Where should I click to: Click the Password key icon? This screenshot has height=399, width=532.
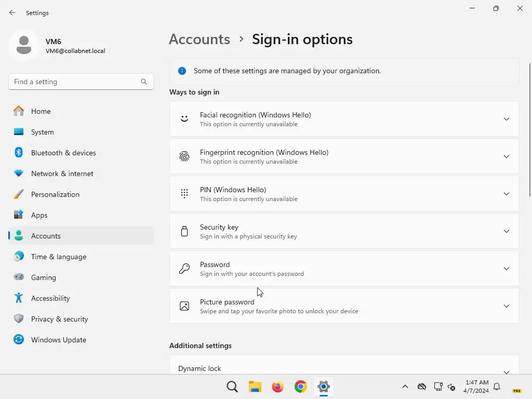[184, 269]
